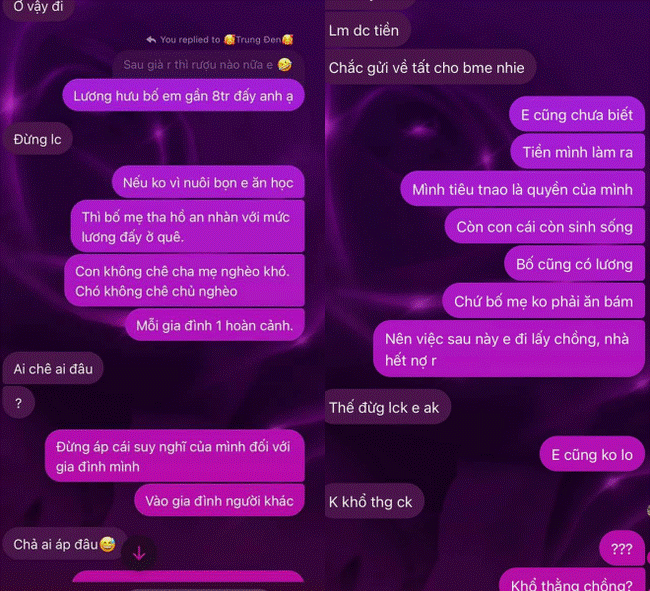Click the laughing emoji in quoted message
Viewport: 650px width, 591px height.
pyautogui.click(x=284, y=65)
